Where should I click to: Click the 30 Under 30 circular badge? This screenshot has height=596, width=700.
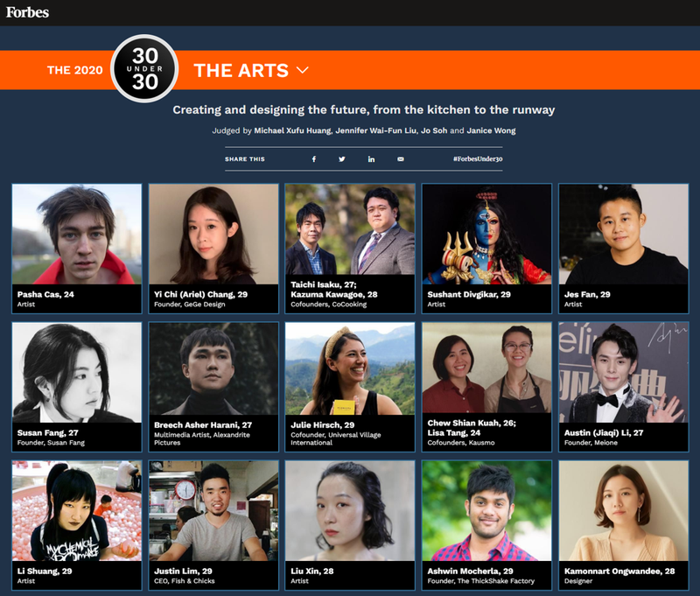click(144, 69)
